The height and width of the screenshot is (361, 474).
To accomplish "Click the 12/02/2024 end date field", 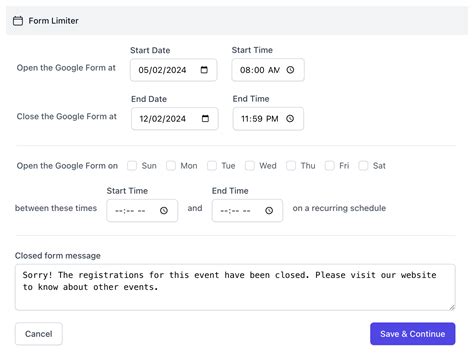I will point(175,118).
